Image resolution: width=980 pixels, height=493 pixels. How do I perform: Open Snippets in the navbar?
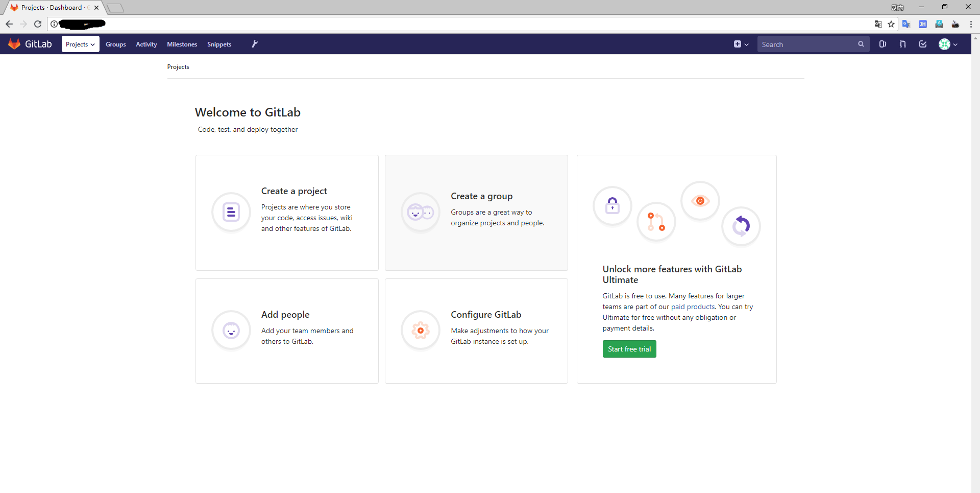219,44
